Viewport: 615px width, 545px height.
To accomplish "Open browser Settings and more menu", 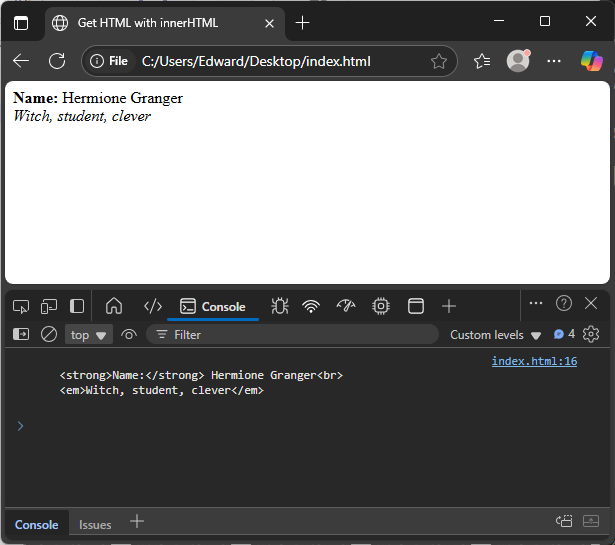I will pyautogui.click(x=553, y=61).
